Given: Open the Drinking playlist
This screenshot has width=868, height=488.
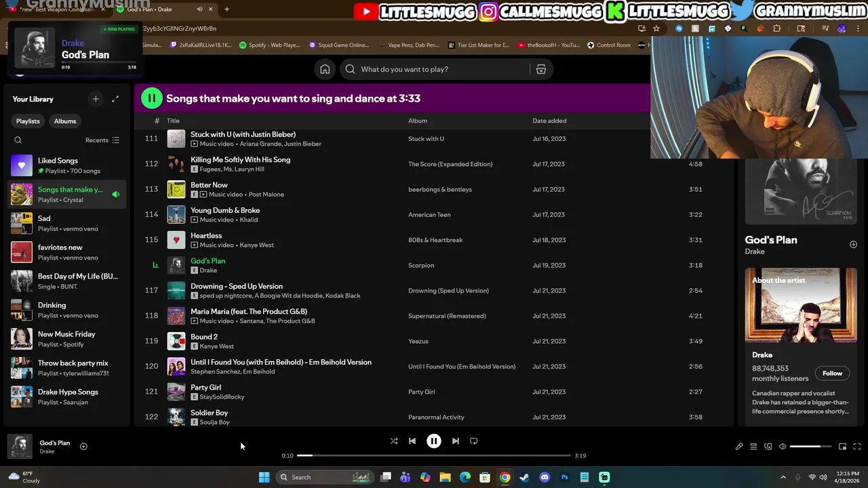Looking at the screenshot, I should (66, 310).
